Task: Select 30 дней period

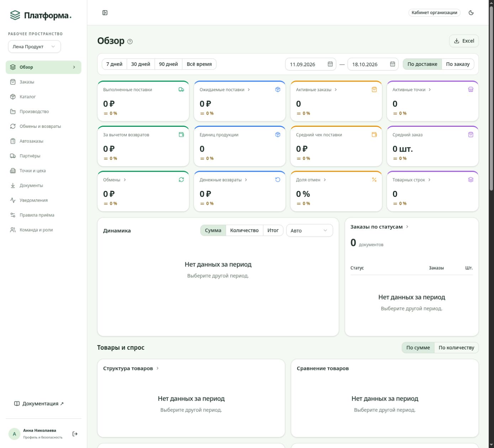Action: click(x=141, y=64)
